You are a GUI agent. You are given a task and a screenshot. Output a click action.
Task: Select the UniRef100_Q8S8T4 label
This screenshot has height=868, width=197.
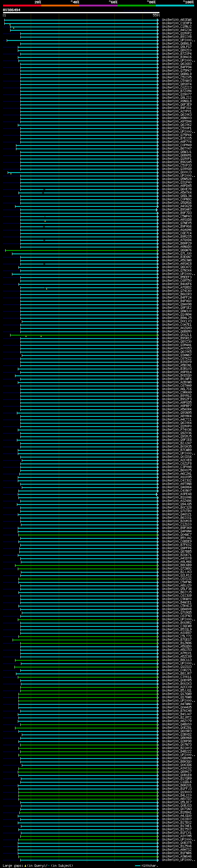tap(176, 84)
